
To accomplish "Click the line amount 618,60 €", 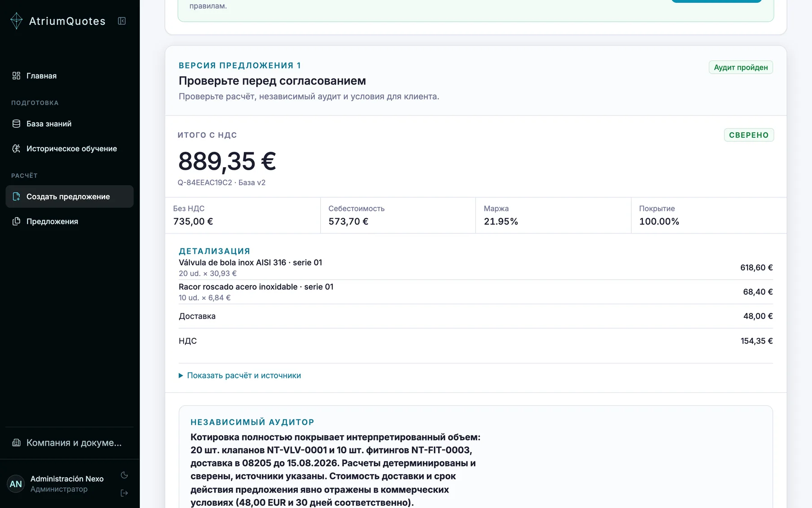I will tap(757, 268).
